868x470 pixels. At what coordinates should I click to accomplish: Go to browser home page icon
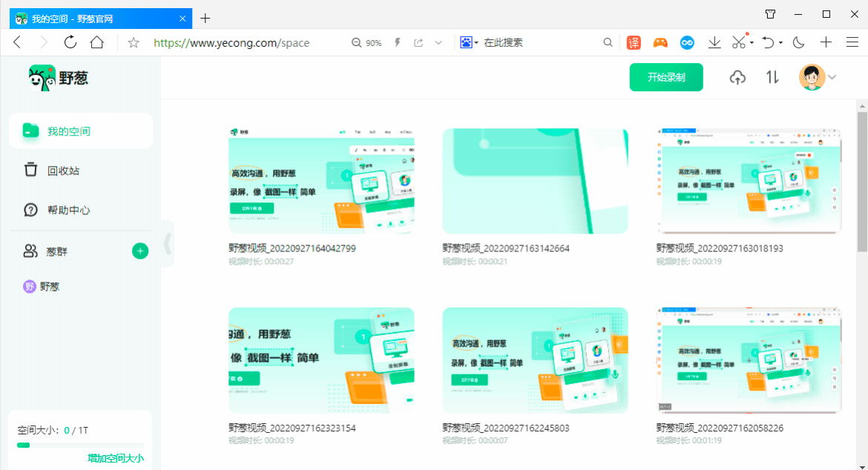[97, 42]
